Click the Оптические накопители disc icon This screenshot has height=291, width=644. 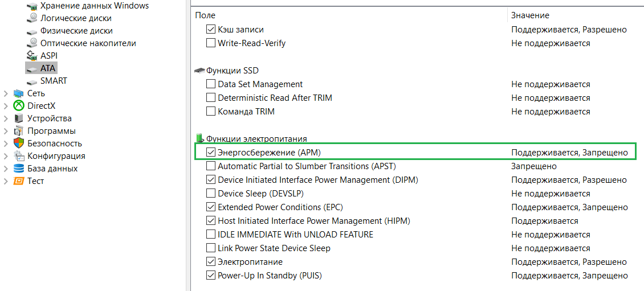pos(32,43)
